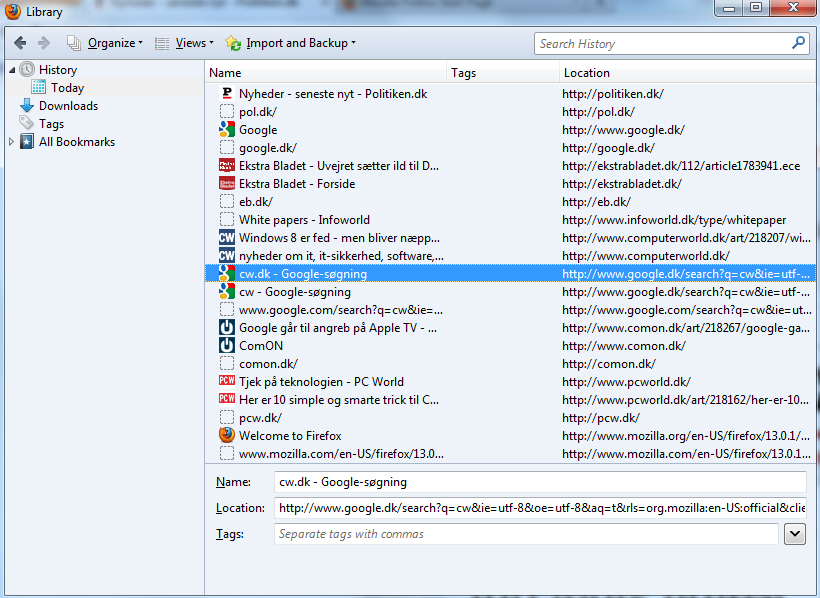Click the Ekstra Bladet Forside favicon
Viewport: 820px width, 598px height.
pyautogui.click(x=226, y=183)
